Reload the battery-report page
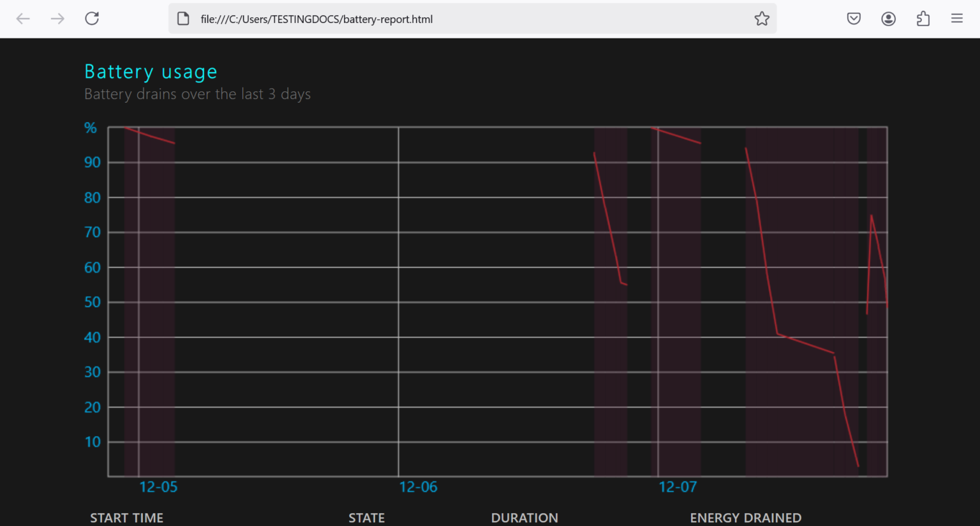Screen dimensions: 980x526 91,19
